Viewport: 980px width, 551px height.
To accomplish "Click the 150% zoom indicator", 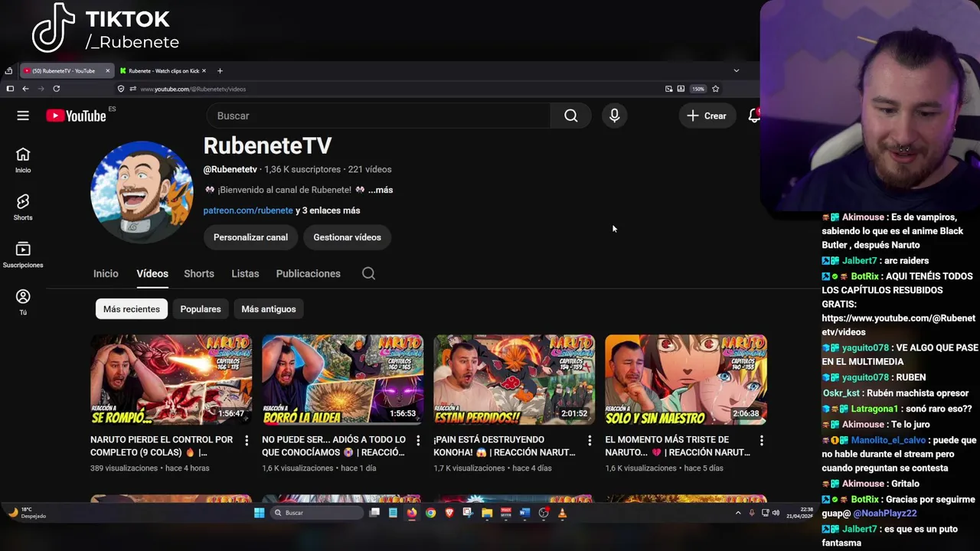I will pos(698,89).
